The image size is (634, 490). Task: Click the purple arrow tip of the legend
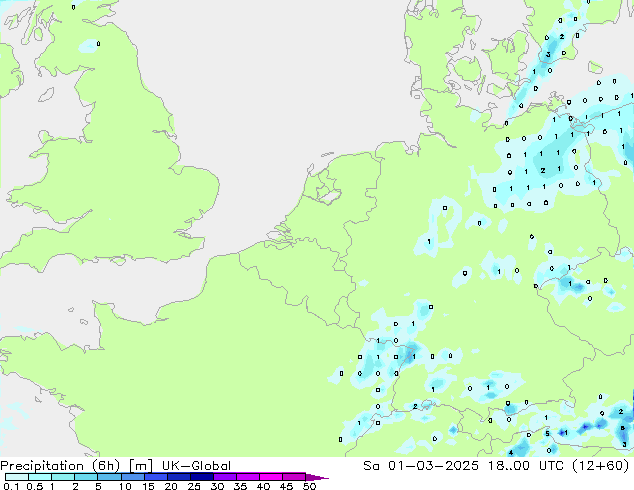click(x=317, y=477)
